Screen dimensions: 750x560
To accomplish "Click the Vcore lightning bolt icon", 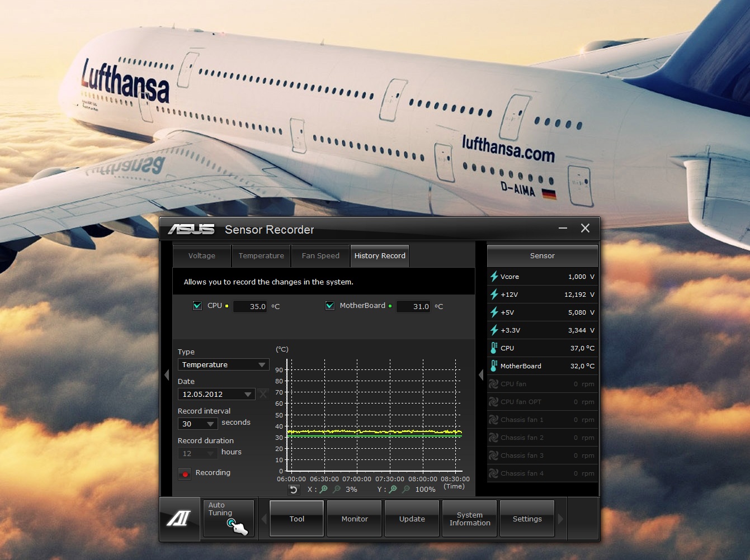I will pos(494,276).
